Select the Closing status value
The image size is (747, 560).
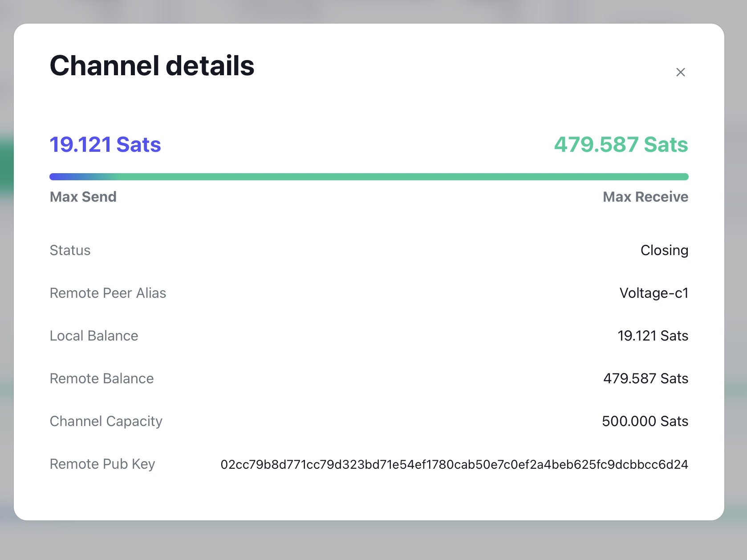[x=664, y=250]
